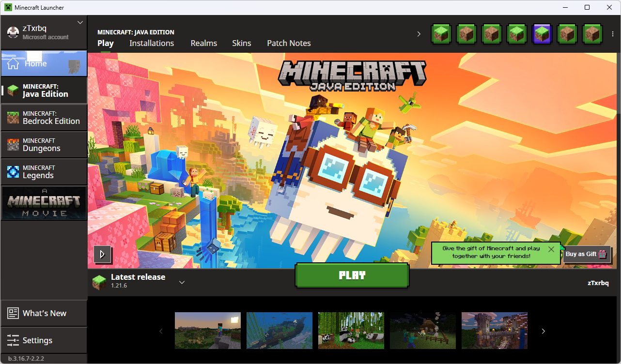Switch to the Installations tab

(x=152, y=43)
